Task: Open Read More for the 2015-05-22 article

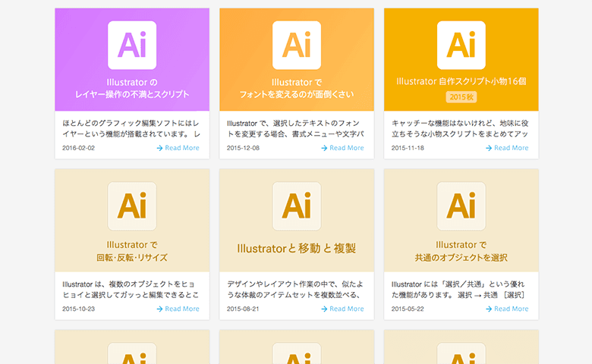Action: point(507,309)
